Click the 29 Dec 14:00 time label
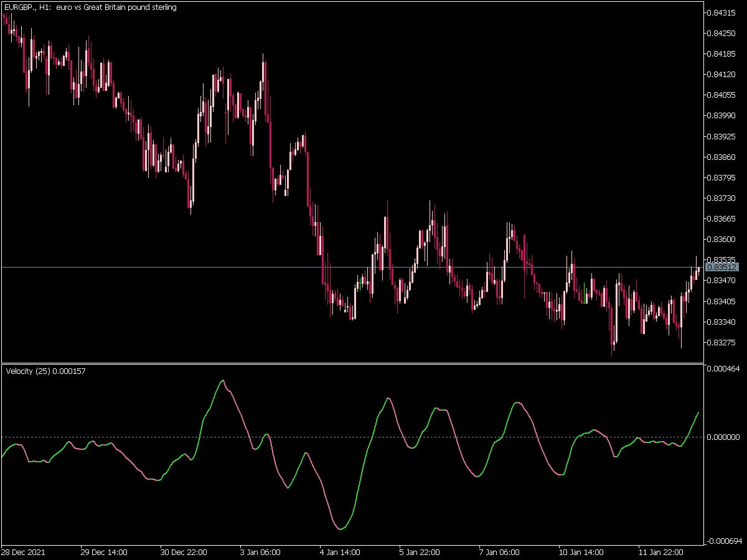747x560 pixels. pyautogui.click(x=104, y=552)
